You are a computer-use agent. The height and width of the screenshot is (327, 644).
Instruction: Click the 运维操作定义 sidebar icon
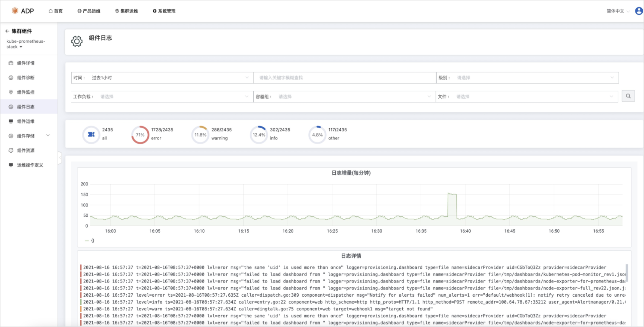11,165
